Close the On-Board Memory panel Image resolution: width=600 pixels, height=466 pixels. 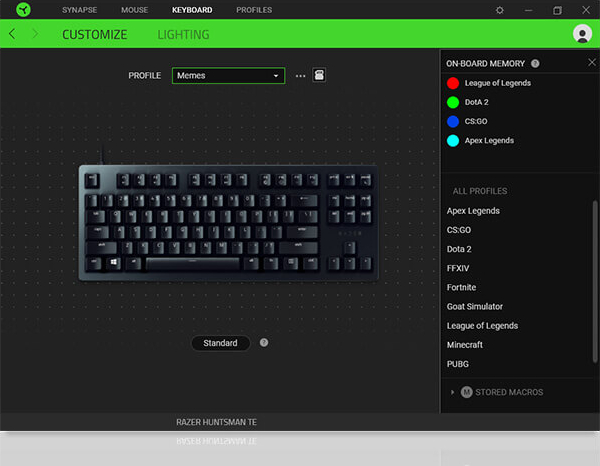(592, 62)
